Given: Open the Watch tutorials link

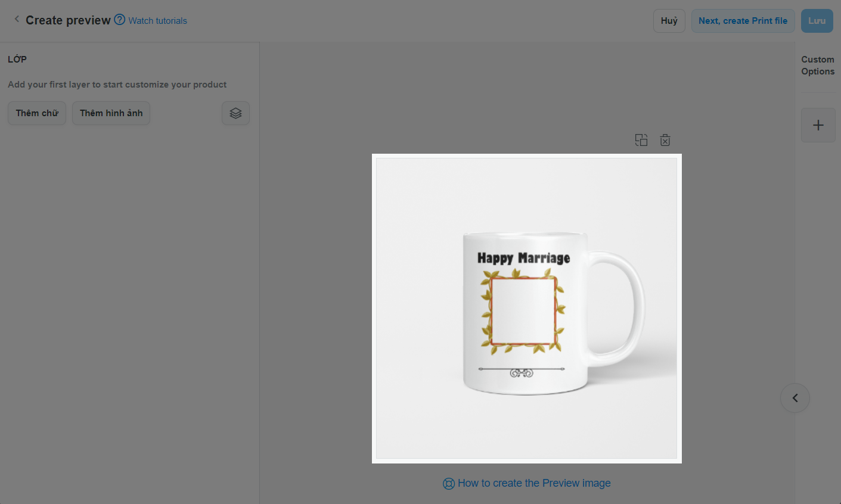Looking at the screenshot, I should (x=158, y=20).
